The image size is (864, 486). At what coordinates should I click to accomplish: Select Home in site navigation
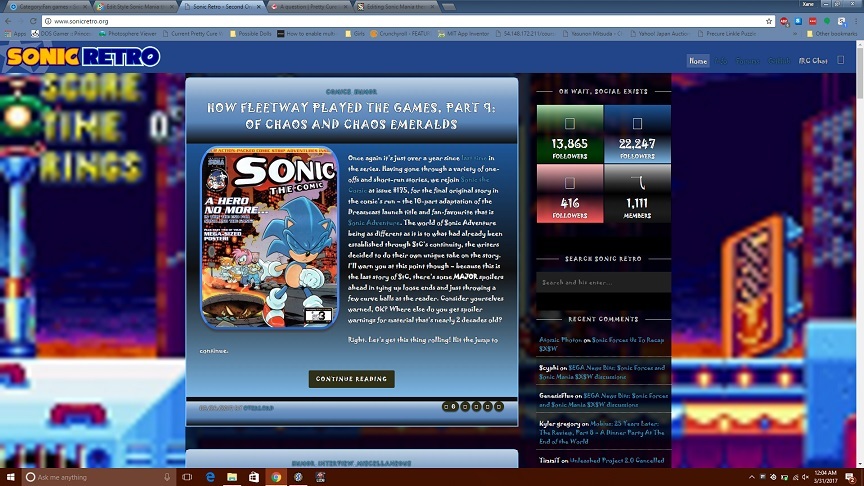click(698, 61)
